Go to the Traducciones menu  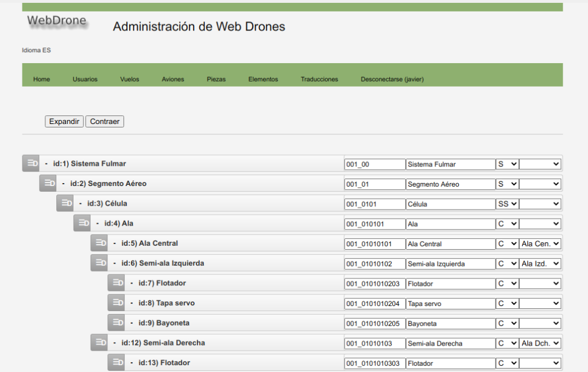pyautogui.click(x=319, y=79)
